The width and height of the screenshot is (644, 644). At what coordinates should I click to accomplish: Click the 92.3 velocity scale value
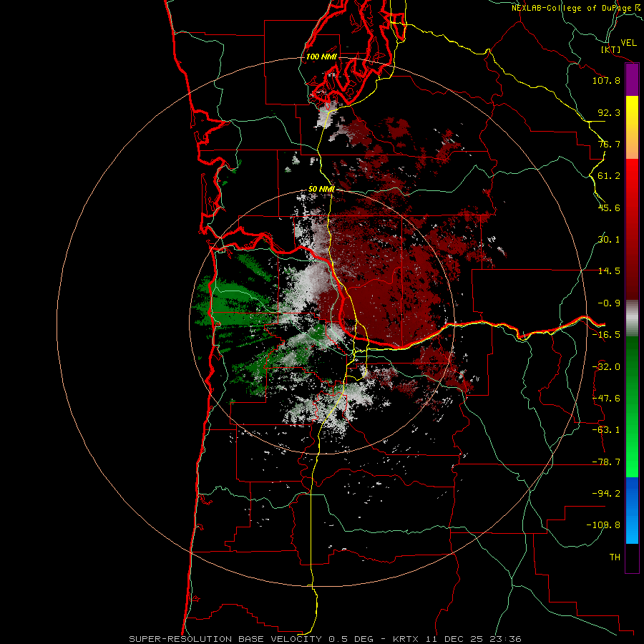609,112
